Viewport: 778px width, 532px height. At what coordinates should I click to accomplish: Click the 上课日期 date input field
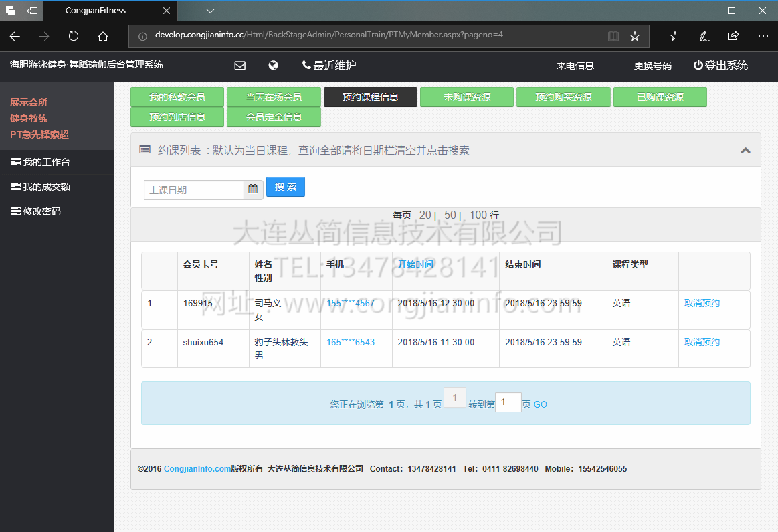194,190
